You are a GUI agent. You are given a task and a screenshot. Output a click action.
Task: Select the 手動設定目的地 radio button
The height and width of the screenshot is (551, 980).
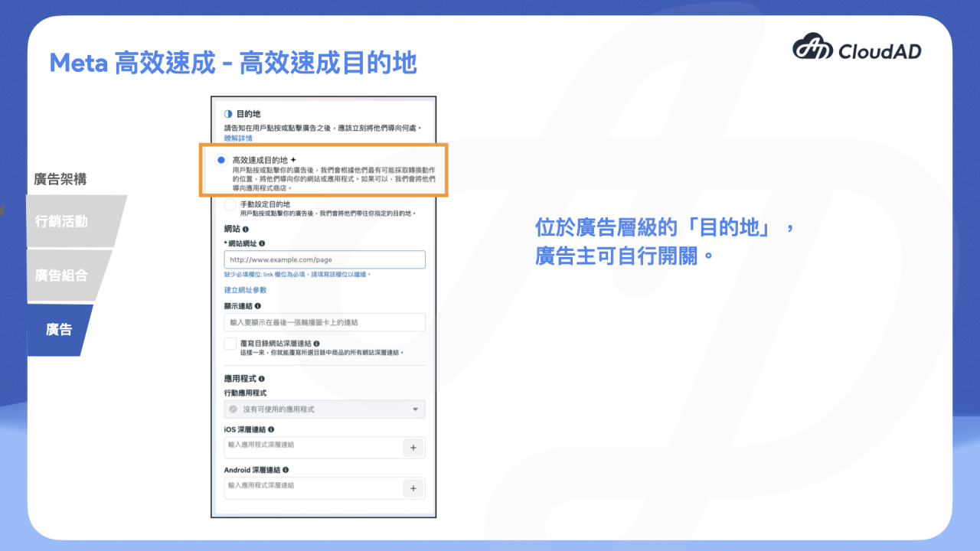click(230, 204)
